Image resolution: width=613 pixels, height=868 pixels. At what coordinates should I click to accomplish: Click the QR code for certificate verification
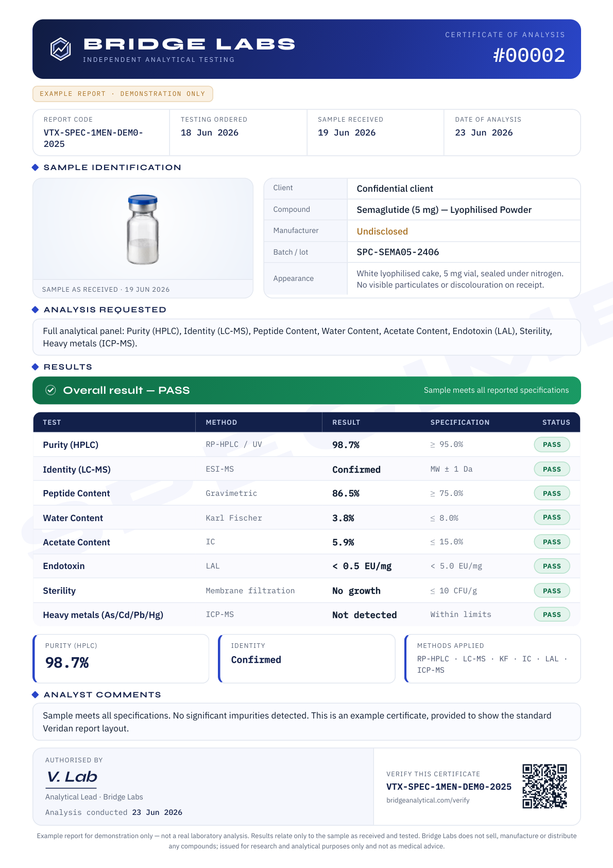coord(544,786)
